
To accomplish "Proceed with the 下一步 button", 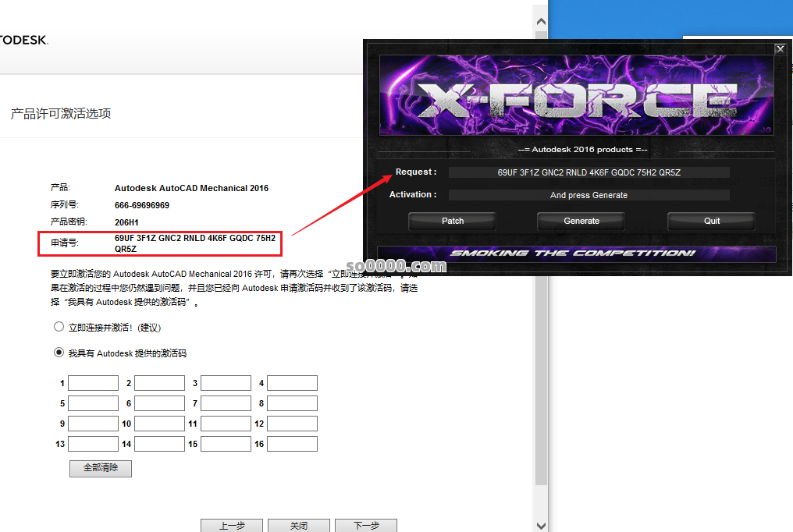I will pos(366,526).
